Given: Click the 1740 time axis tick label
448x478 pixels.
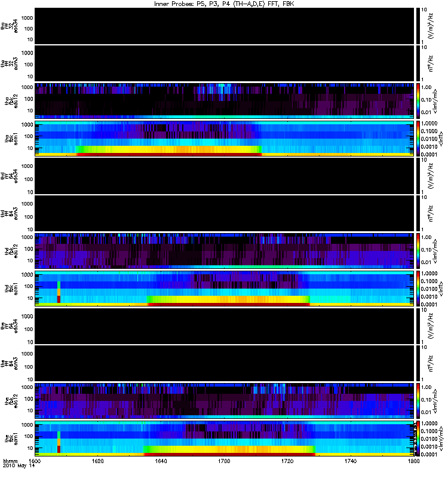Looking at the screenshot, I should click(x=351, y=461).
